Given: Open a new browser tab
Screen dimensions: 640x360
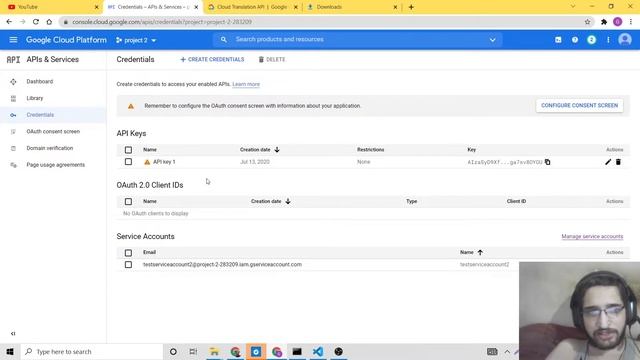Looking at the screenshot, I should (x=411, y=7).
